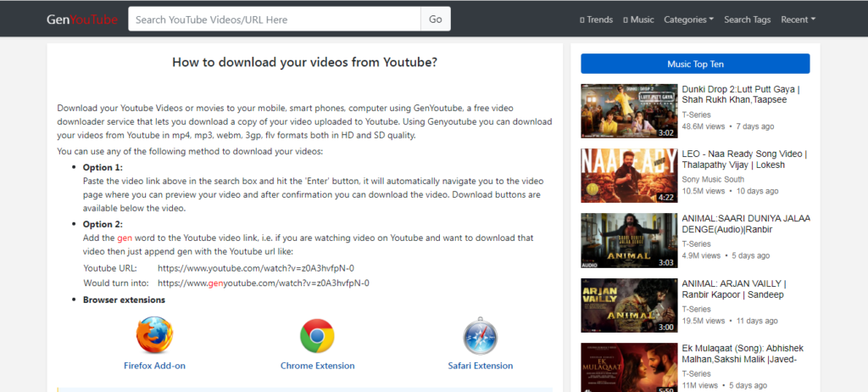Click the search YouTube videos input field

pos(275,19)
